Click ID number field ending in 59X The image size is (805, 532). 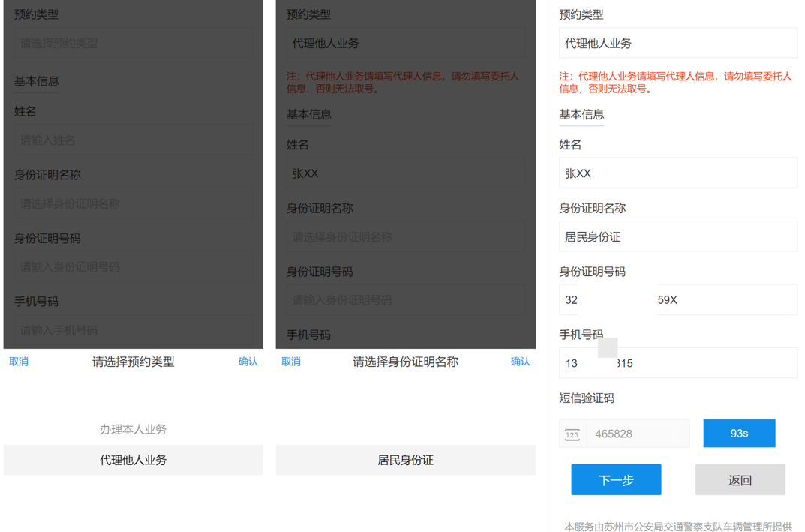677,300
